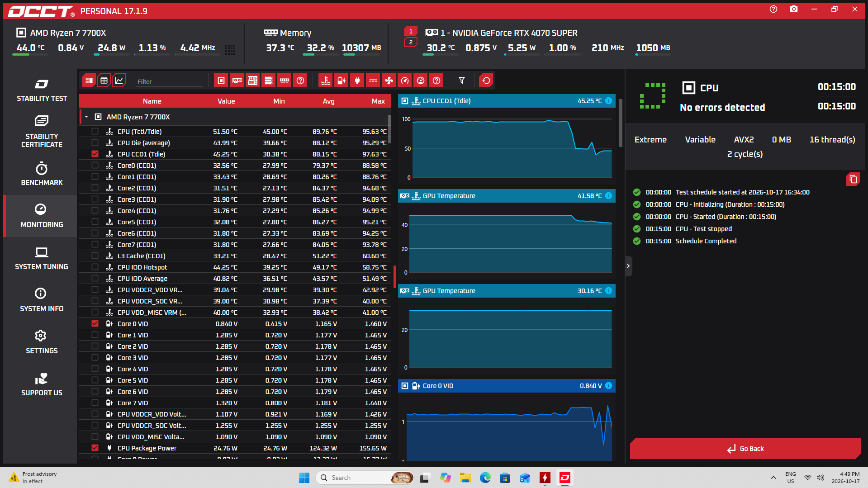
Task: Collapse the AMD Ryzen 7 7700X group
Action: (86, 117)
